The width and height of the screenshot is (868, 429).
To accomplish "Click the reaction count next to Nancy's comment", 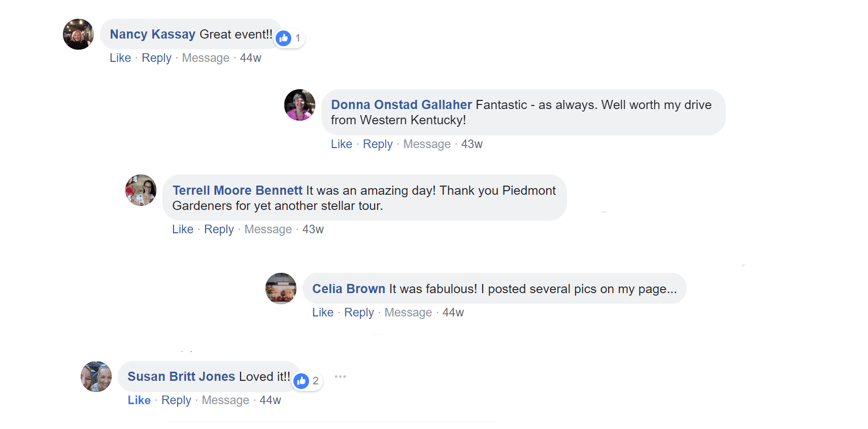I will click(x=297, y=38).
